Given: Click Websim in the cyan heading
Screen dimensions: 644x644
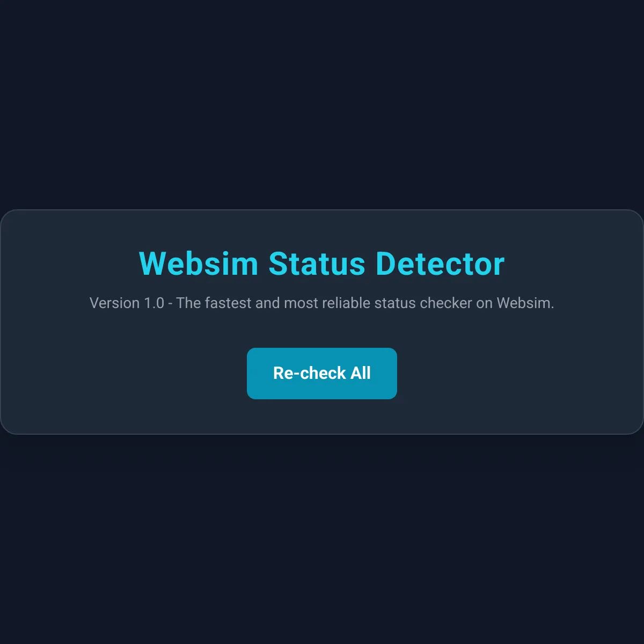Looking at the screenshot, I should pyautogui.click(x=199, y=264).
